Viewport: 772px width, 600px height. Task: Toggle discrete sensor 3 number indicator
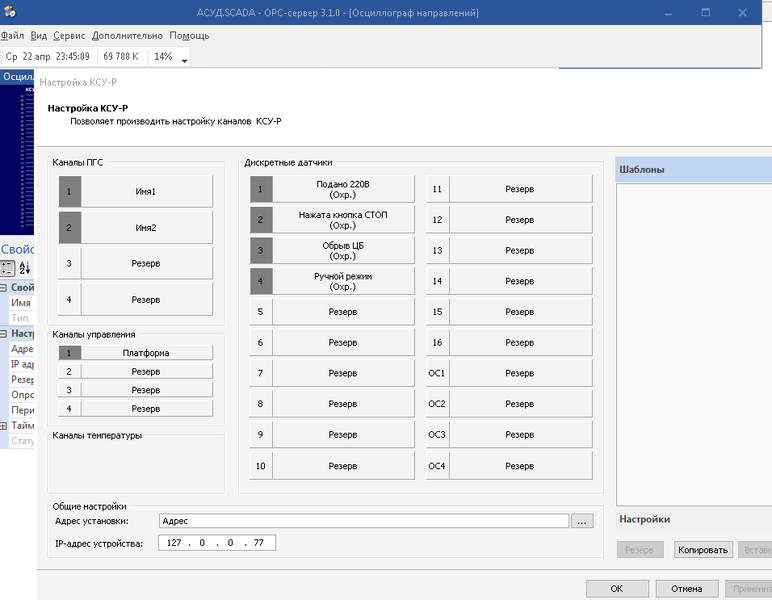tap(261, 250)
